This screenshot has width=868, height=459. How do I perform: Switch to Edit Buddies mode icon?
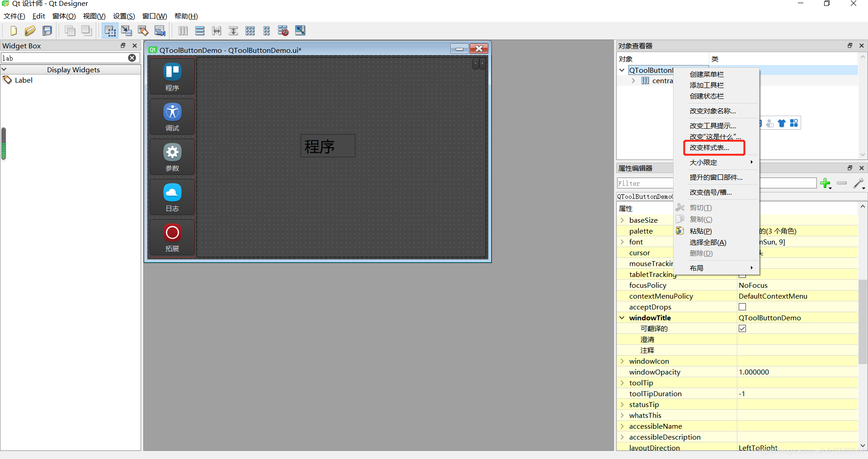tap(143, 31)
